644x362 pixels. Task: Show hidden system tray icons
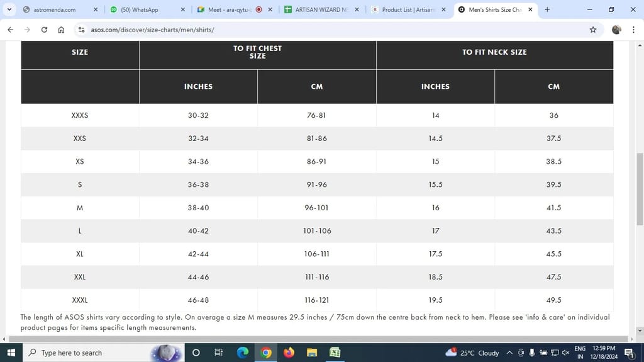click(x=509, y=353)
